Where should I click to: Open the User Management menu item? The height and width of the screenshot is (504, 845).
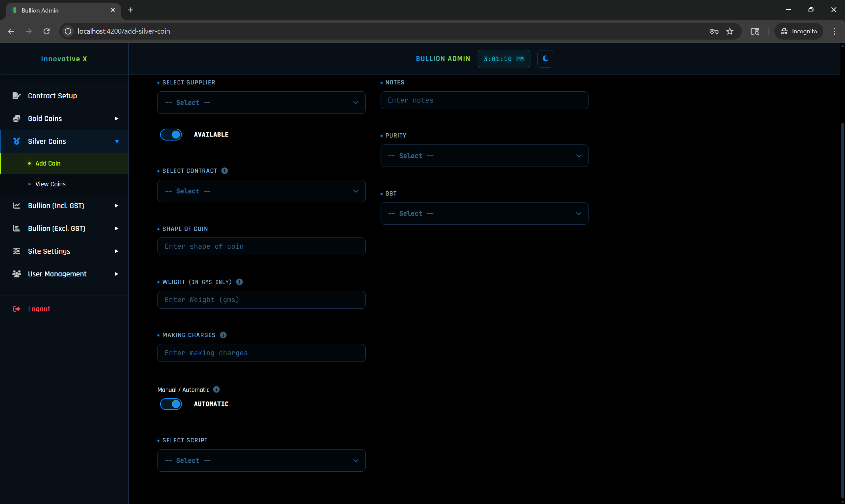[x=64, y=274]
